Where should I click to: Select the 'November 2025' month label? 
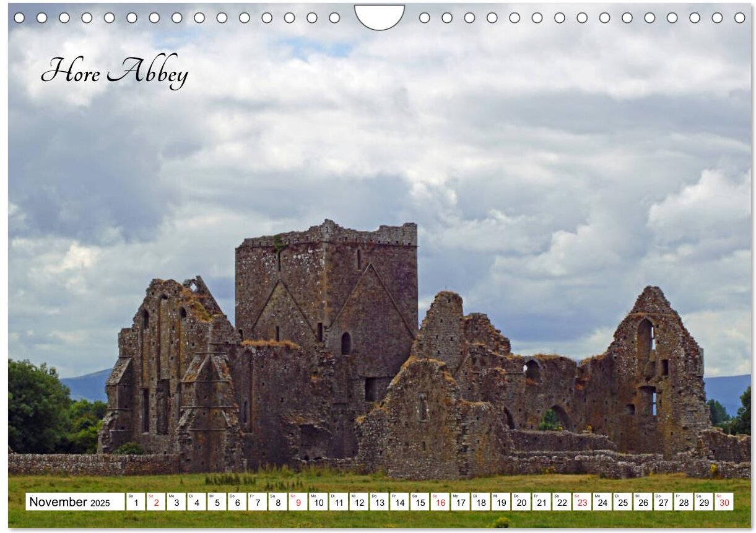coord(75,501)
